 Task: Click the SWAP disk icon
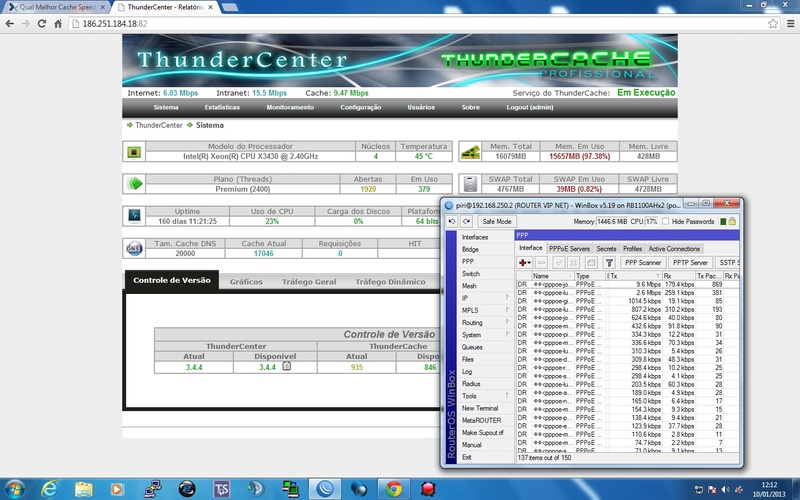[x=470, y=184]
